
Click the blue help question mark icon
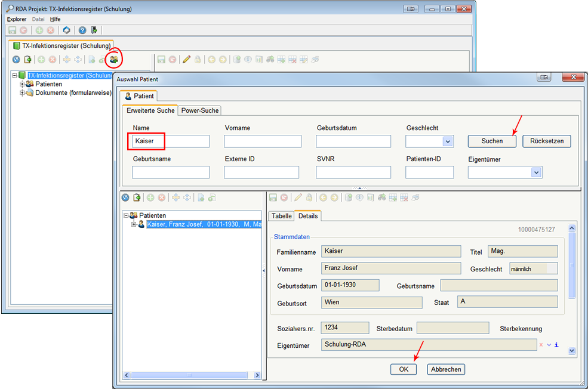(x=82, y=30)
